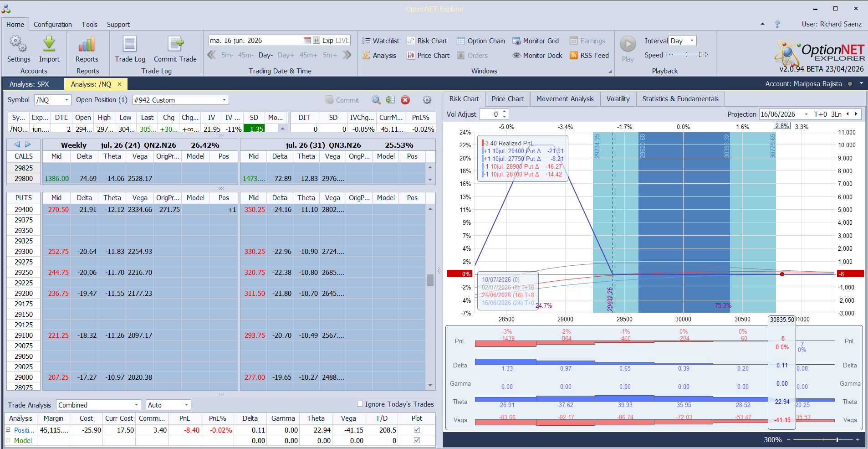Image resolution: width=868 pixels, height=449 pixels.
Task: Toggle the account status circle next to Mariposa Bajista
Action: [850, 84]
